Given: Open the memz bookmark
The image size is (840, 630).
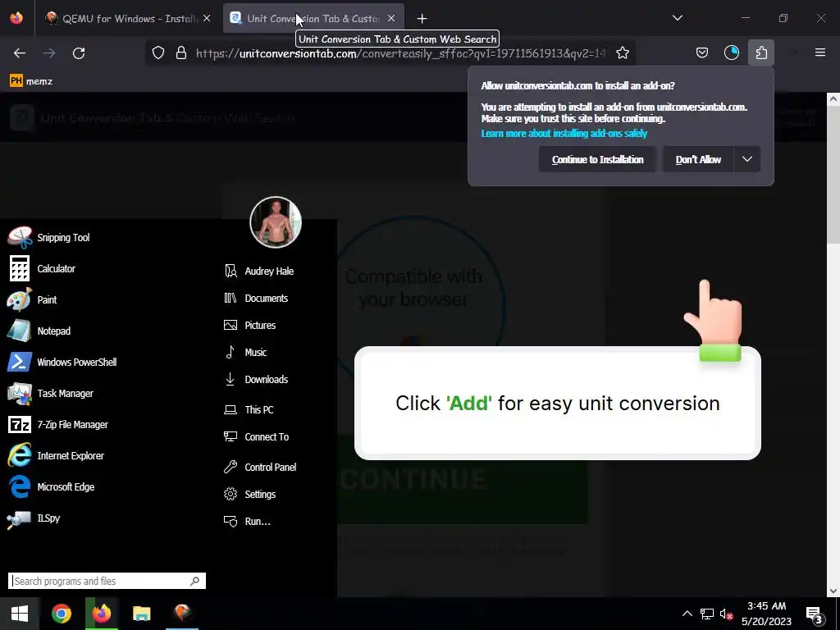Looking at the screenshot, I should pyautogui.click(x=31, y=81).
